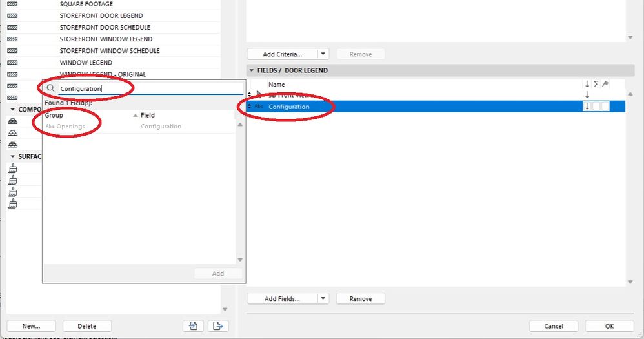Click the sort arrow column header icon
This screenshot has height=339, width=644.
(587, 84)
